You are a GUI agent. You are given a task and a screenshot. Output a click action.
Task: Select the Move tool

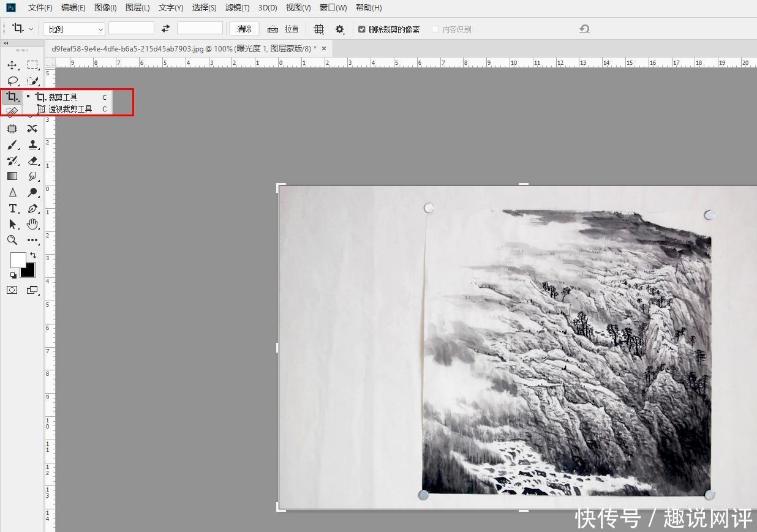pyautogui.click(x=12, y=65)
